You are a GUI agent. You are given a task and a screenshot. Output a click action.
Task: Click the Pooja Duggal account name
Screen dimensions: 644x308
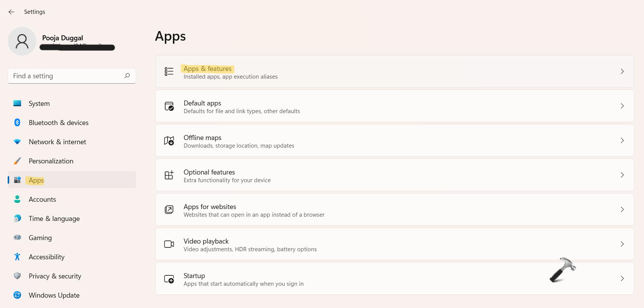pos(62,38)
